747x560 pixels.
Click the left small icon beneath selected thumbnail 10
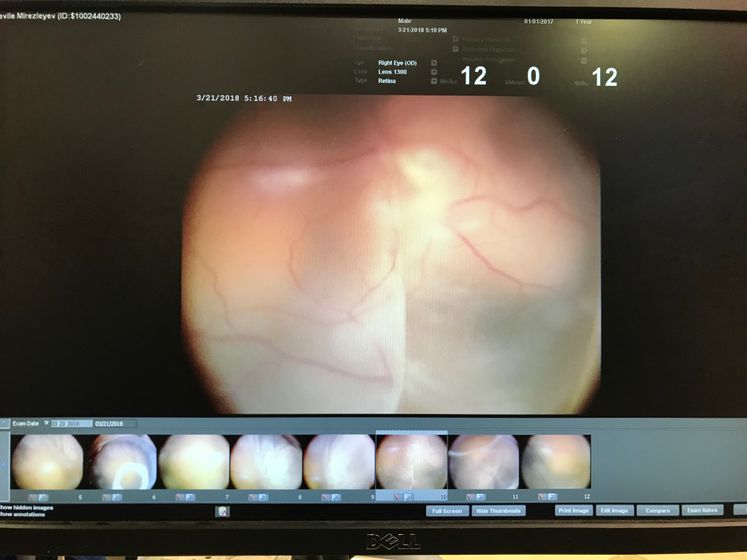click(398, 497)
